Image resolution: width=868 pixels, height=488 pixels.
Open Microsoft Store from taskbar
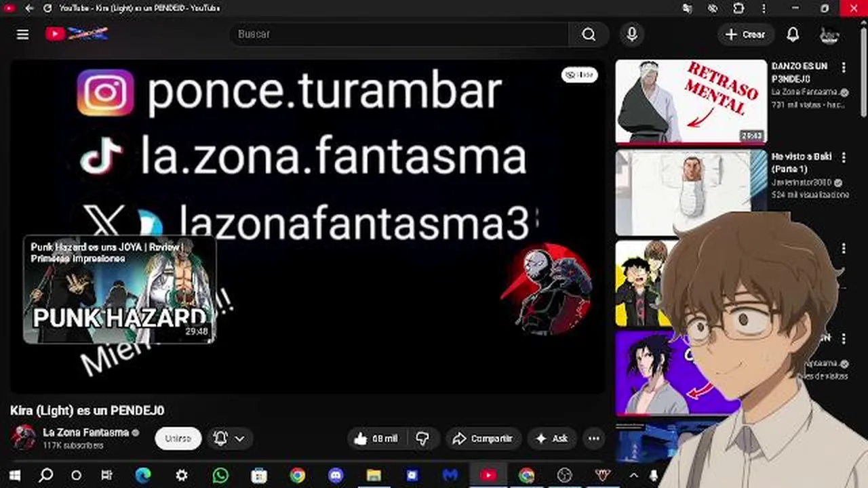coord(259,475)
